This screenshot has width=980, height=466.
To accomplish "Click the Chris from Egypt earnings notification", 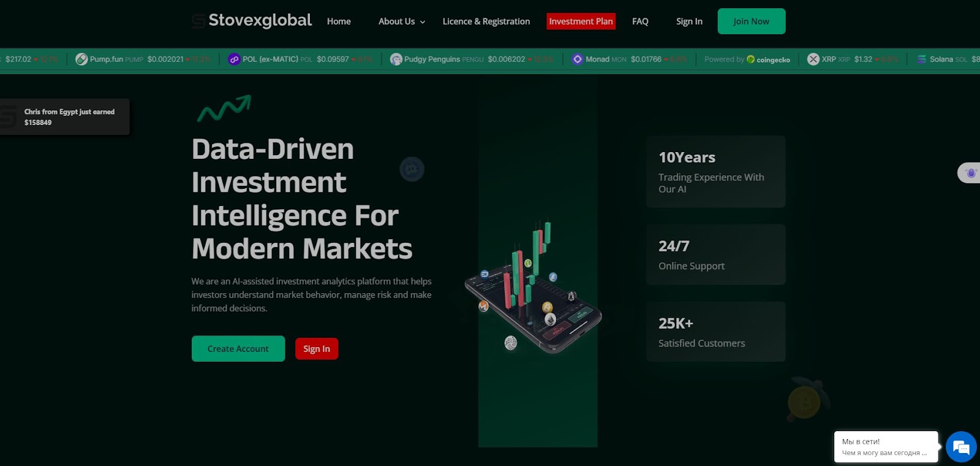I will 65,116.
